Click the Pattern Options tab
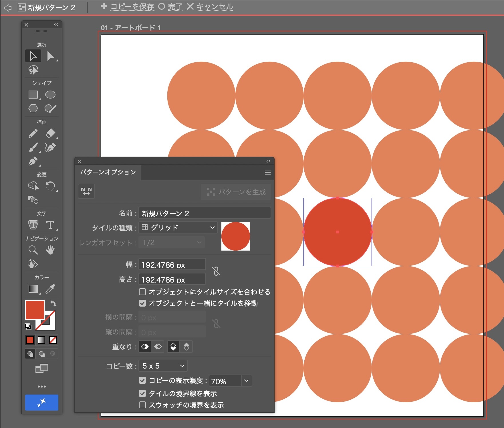This screenshot has height=428, width=504. [108, 172]
